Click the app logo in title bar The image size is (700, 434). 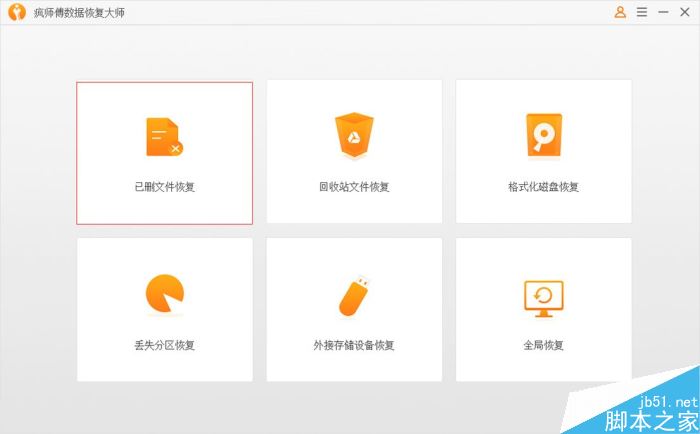pyautogui.click(x=17, y=12)
